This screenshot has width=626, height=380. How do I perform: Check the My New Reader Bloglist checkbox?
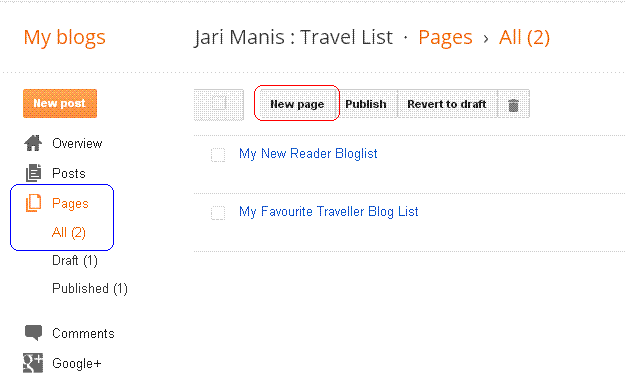(x=218, y=155)
